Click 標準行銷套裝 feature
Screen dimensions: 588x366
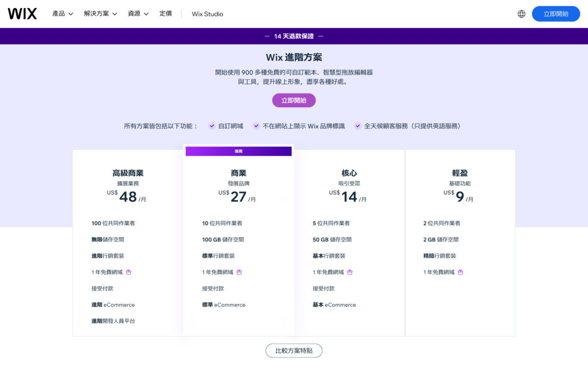(219, 256)
